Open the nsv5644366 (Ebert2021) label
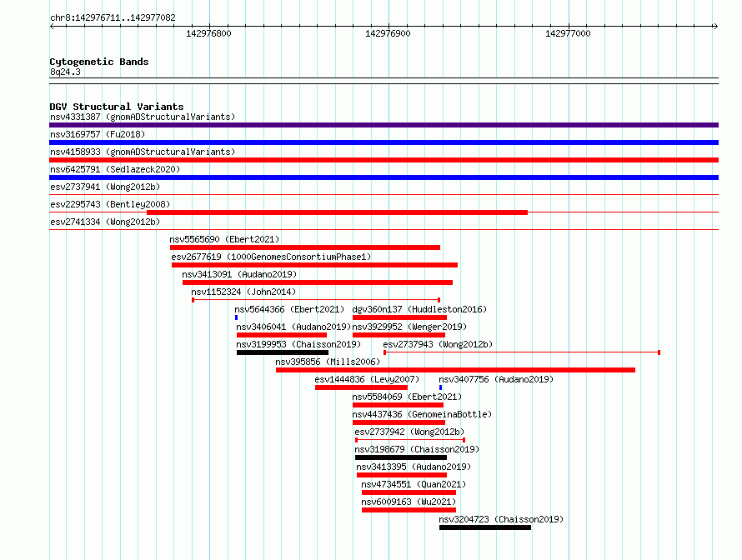Viewport: 742px width, 560px height. [289, 309]
